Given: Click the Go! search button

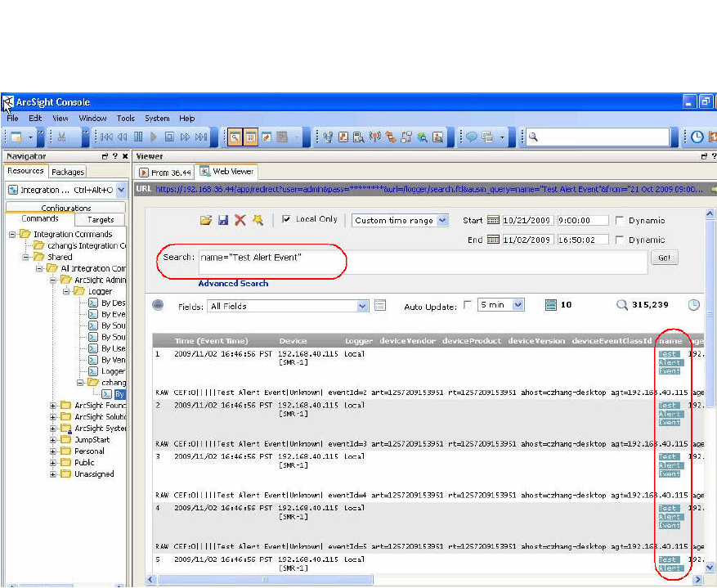Looking at the screenshot, I should click(664, 258).
